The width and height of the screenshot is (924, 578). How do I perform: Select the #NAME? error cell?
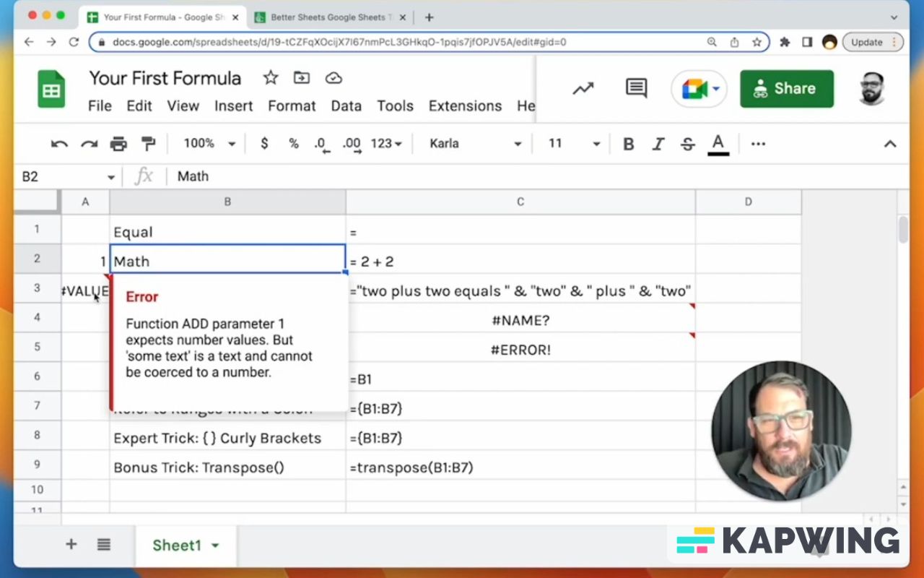coord(520,320)
